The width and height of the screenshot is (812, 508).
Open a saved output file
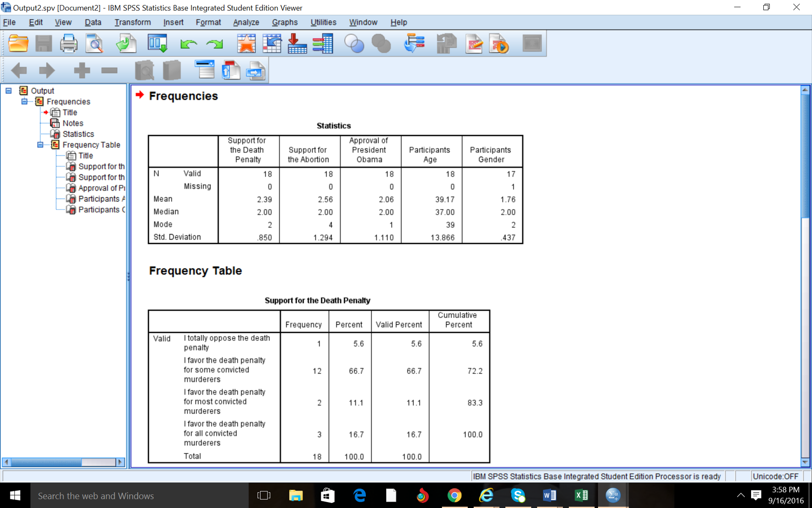coord(18,43)
